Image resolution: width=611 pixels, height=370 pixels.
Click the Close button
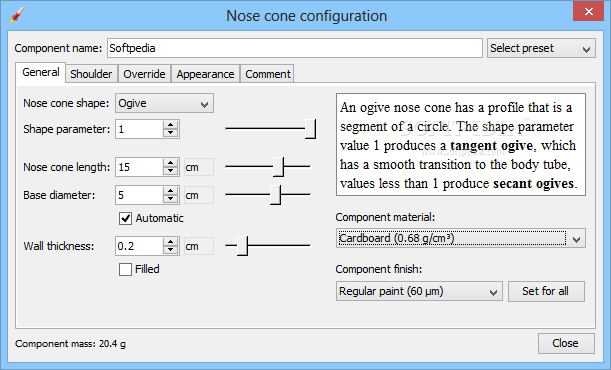tap(566, 343)
